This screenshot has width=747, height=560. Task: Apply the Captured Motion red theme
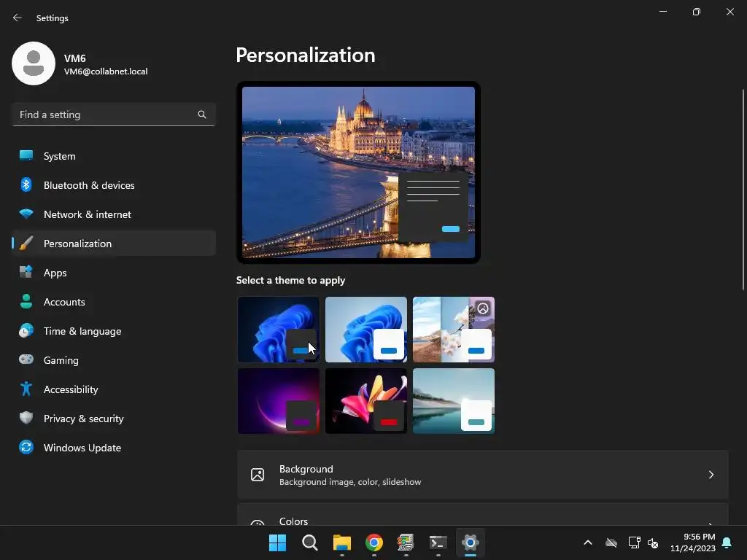(366, 400)
